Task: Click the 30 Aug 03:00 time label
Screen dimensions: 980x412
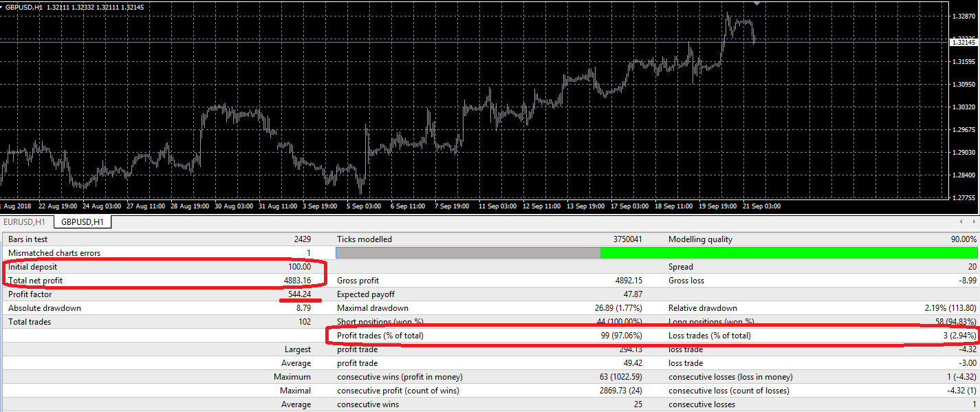Action: (x=235, y=206)
